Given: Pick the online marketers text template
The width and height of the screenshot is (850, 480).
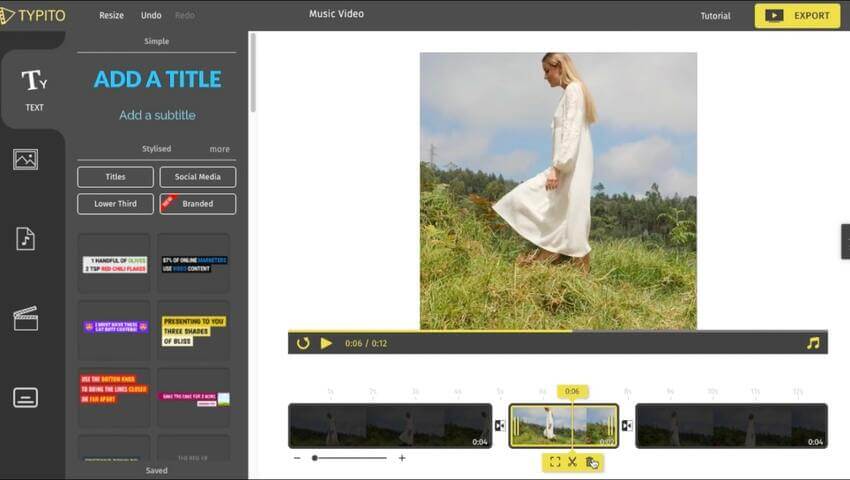Looking at the screenshot, I should pos(194,264).
